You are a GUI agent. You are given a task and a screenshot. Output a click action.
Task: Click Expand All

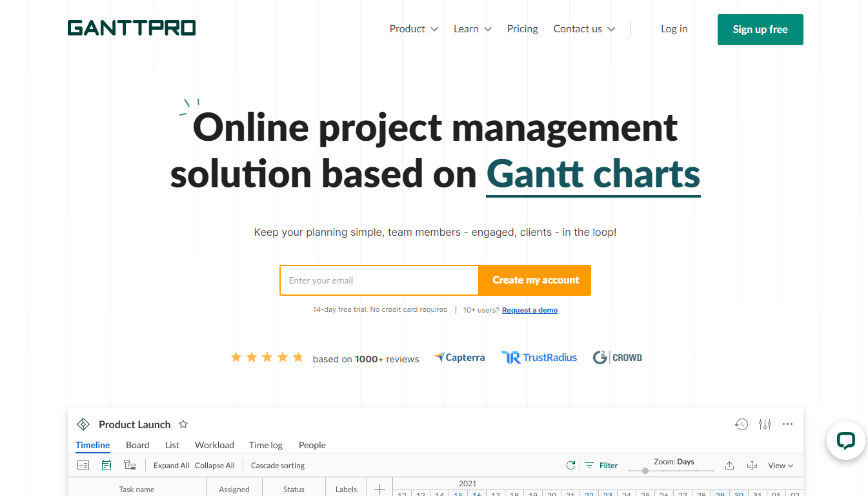pos(172,466)
